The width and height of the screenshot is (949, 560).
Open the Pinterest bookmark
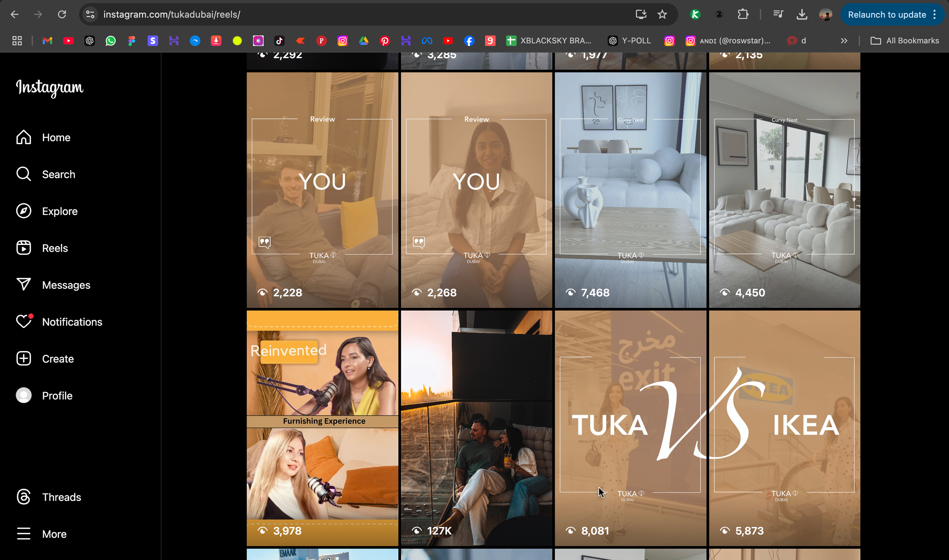pyautogui.click(x=385, y=41)
